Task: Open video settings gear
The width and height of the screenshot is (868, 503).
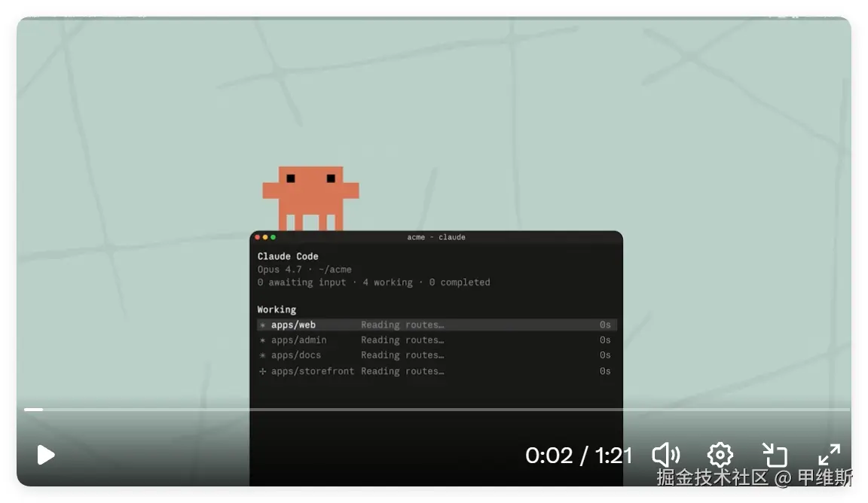Action: pos(720,455)
